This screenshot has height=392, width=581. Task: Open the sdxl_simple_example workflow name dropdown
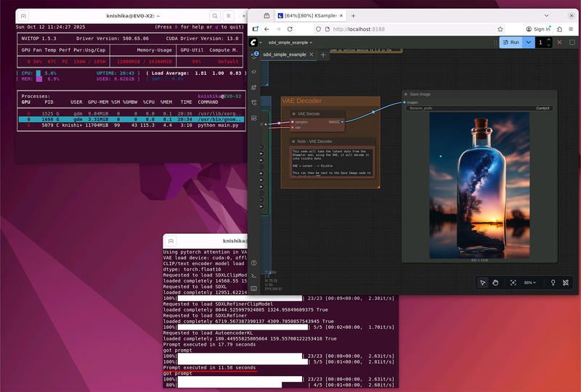[x=290, y=43]
